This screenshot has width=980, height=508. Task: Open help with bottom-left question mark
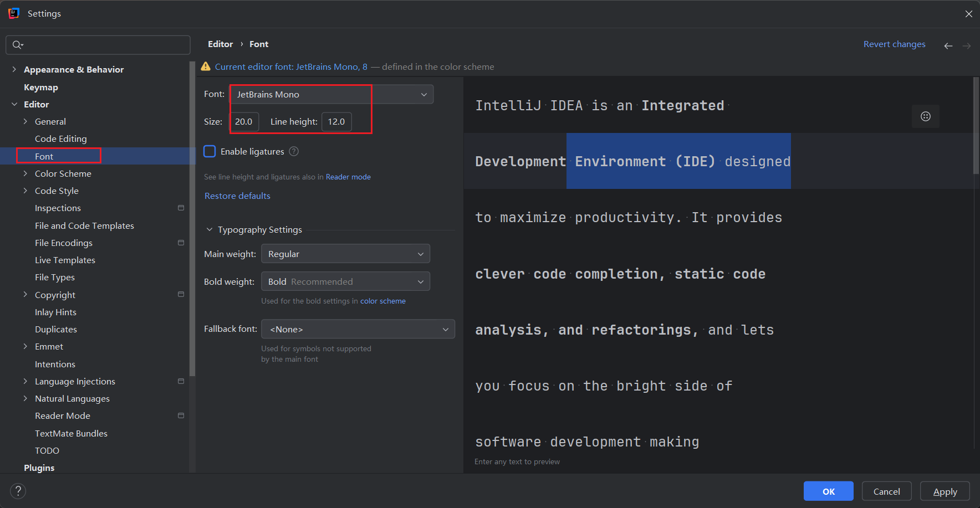coord(18,491)
